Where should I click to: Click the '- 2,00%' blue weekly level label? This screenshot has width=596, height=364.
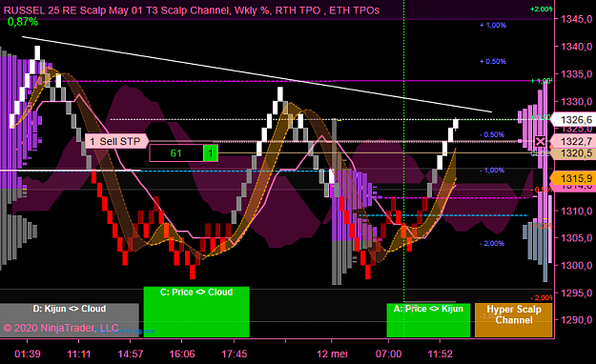coord(492,244)
